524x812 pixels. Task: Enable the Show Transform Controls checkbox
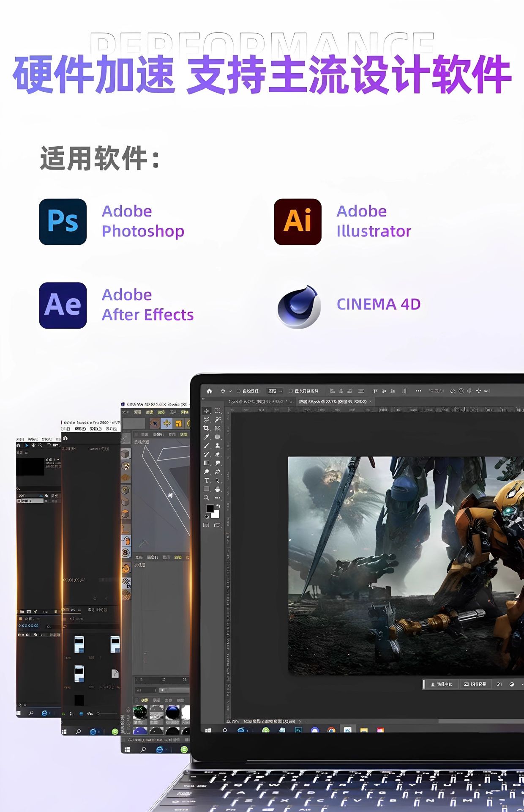click(291, 391)
